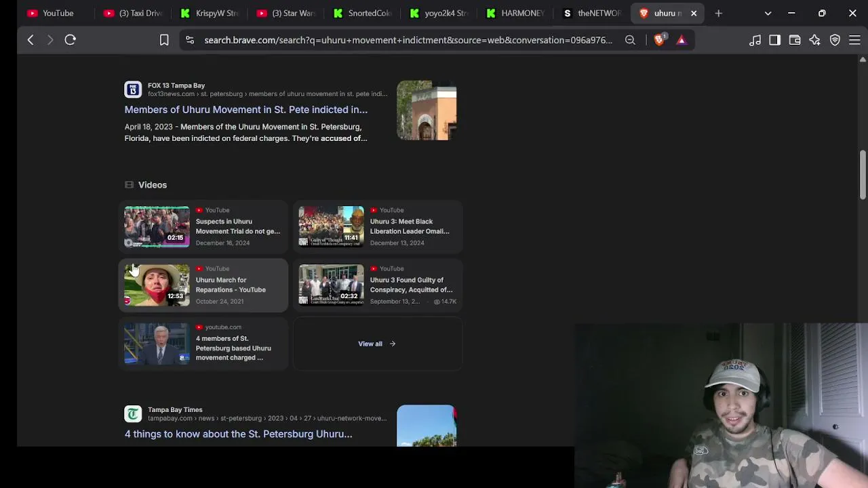Viewport: 868px width, 488px height.
Task: Switch to the Star Wars tab
Action: (286, 13)
